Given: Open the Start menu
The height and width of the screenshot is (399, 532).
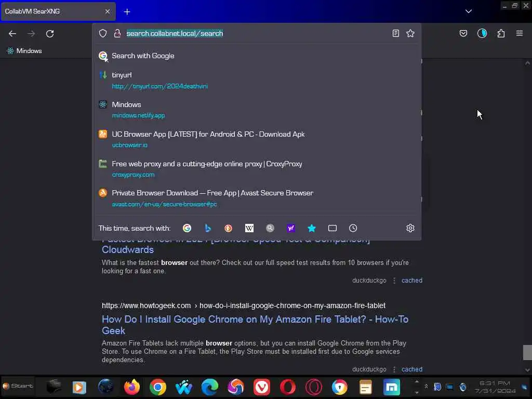Looking at the screenshot, I should tap(18, 386).
